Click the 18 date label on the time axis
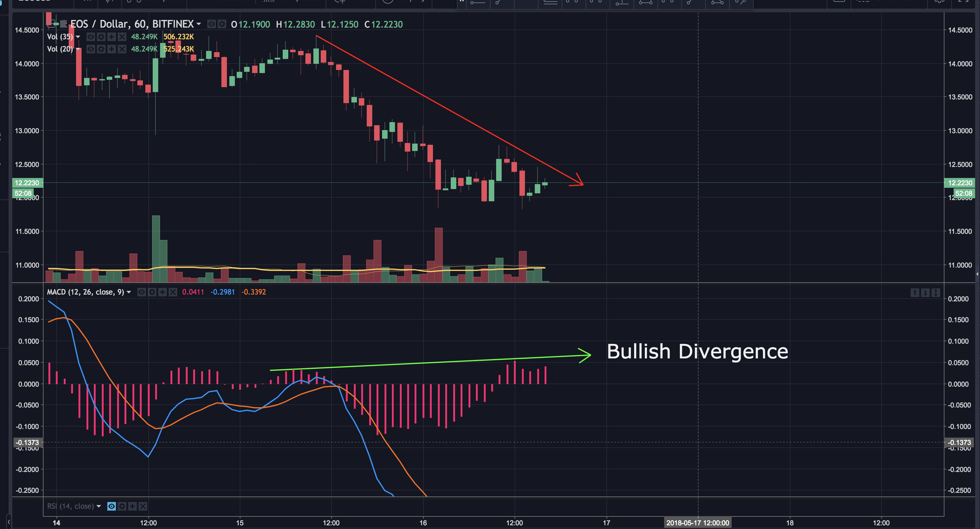 point(790,523)
